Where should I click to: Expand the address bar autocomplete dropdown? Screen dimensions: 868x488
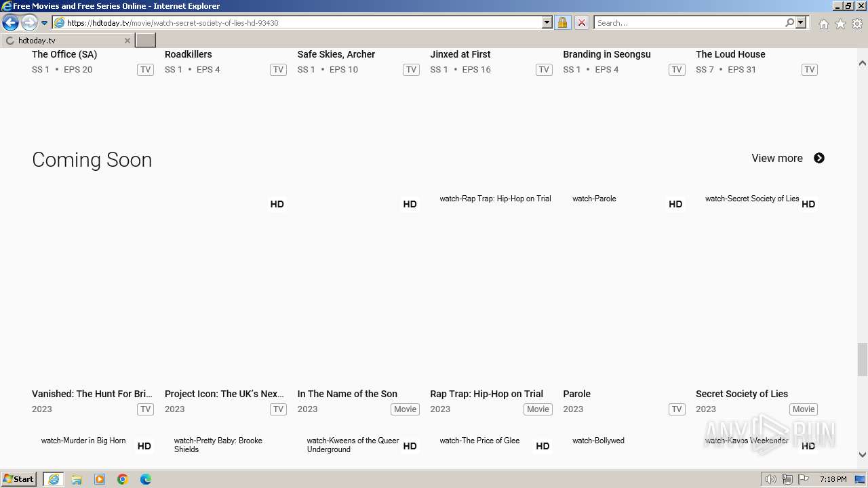547,23
